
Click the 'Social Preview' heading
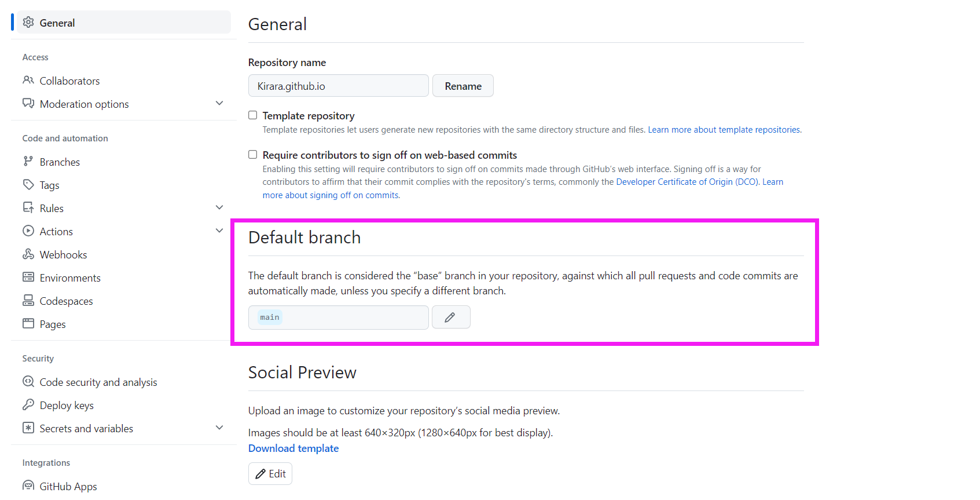(302, 373)
